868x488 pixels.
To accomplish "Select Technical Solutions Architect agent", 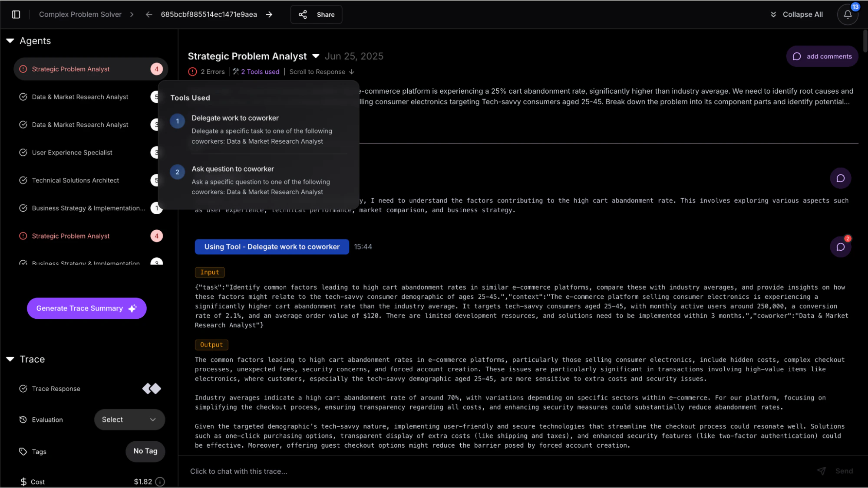I will tap(75, 180).
